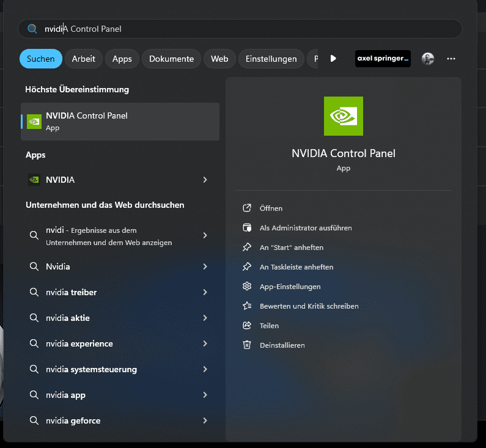This screenshot has width=486, height=448.
Task: Open App-Einstellungen
Action: (290, 287)
